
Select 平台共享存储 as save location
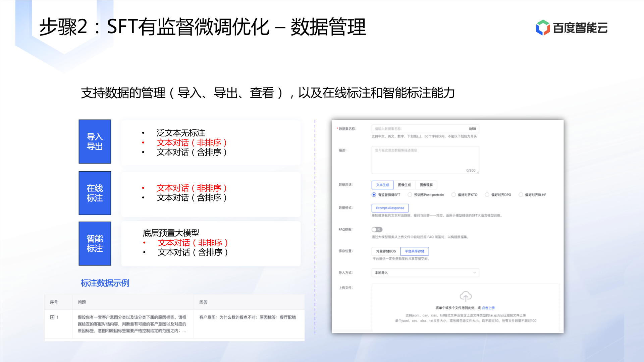pos(415,251)
